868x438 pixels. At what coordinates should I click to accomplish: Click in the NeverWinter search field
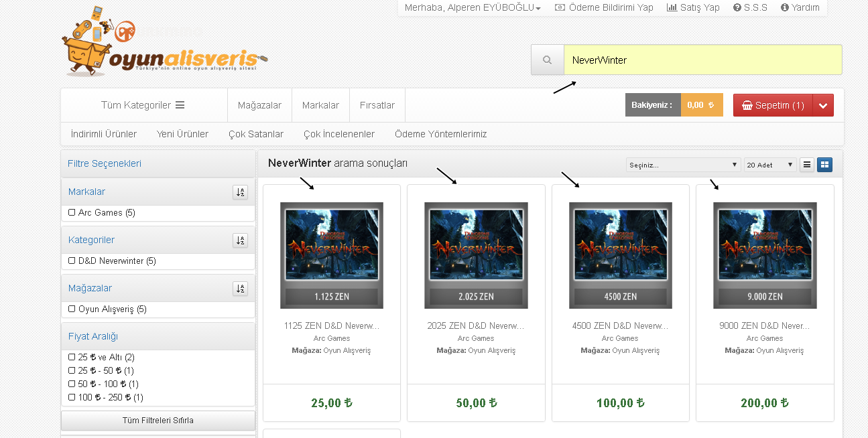(x=702, y=60)
